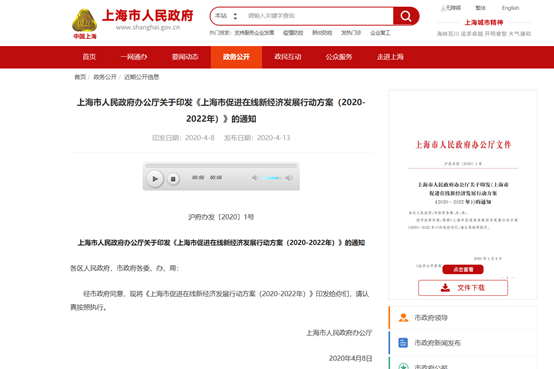The height and width of the screenshot is (369, 554).
Task: Open the 走进上海 navigation item
Action: 390,57
